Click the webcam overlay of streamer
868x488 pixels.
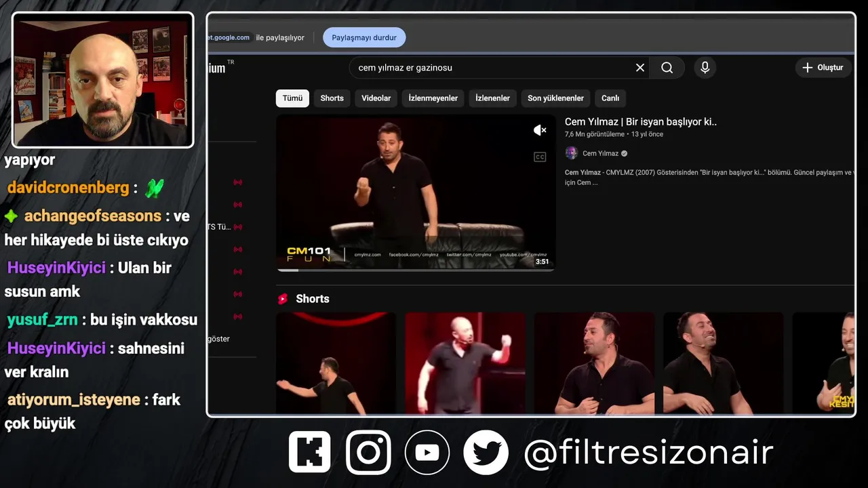tap(103, 80)
